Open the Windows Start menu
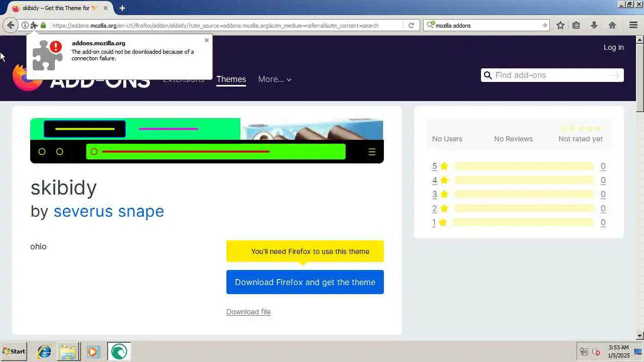The width and height of the screenshot is (644, 362). point(14,351)
